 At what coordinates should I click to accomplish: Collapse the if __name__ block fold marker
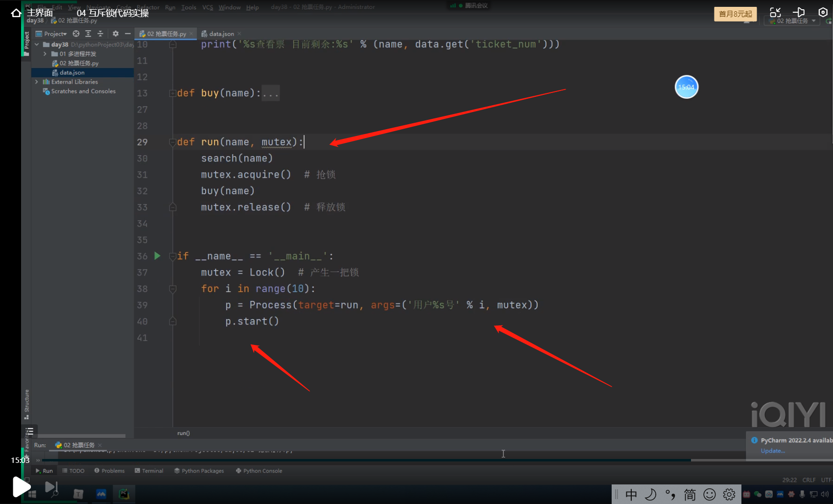(x=172, y=256)
